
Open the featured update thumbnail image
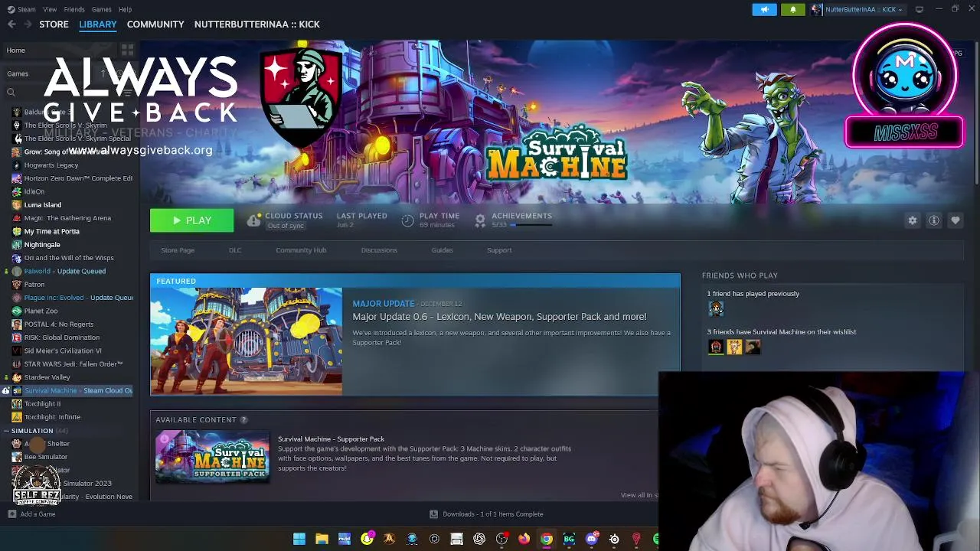[247, 341]
